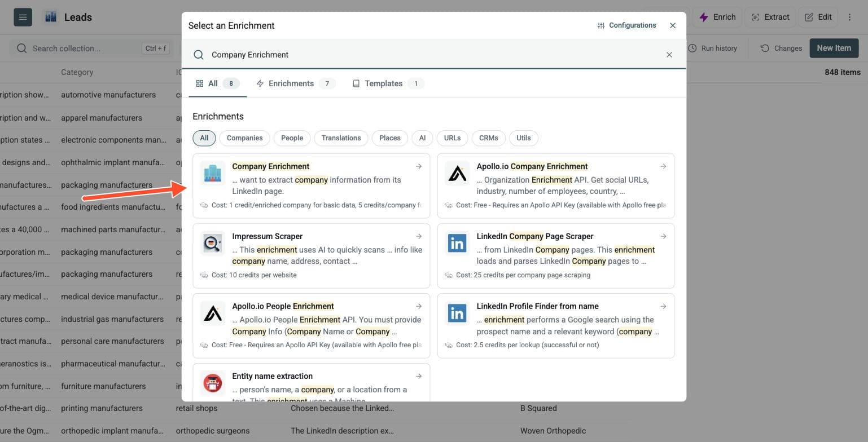Click the Extract button
The height and width of the screenshot is (442, 868).
pos(770,17)
